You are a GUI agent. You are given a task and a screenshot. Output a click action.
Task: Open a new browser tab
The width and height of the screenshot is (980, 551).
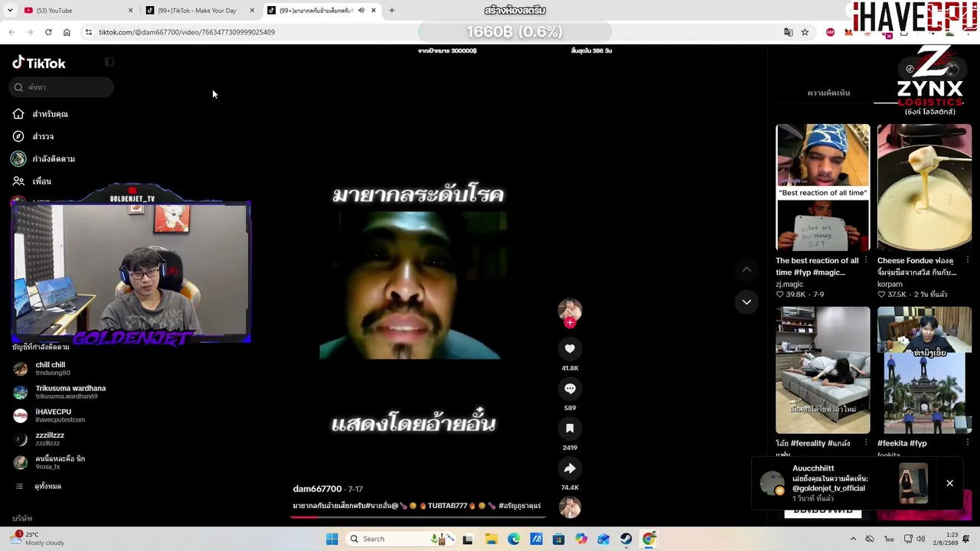tap(391, 11)
